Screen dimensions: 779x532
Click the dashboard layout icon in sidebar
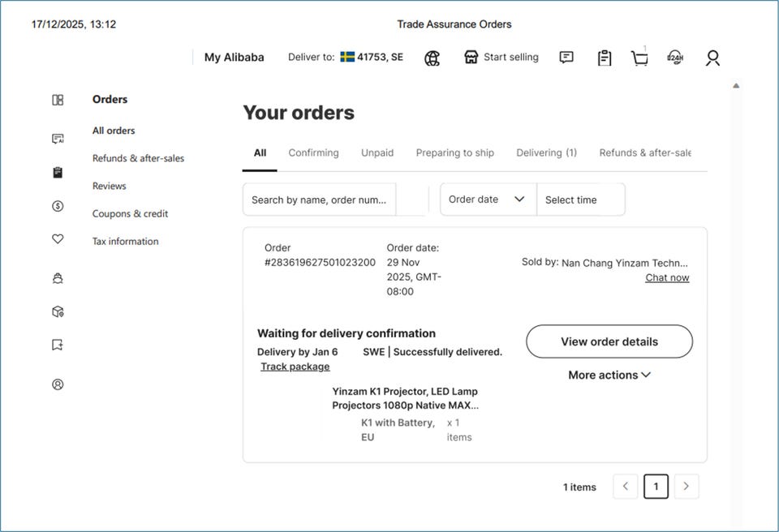click(x=58, y=100)
